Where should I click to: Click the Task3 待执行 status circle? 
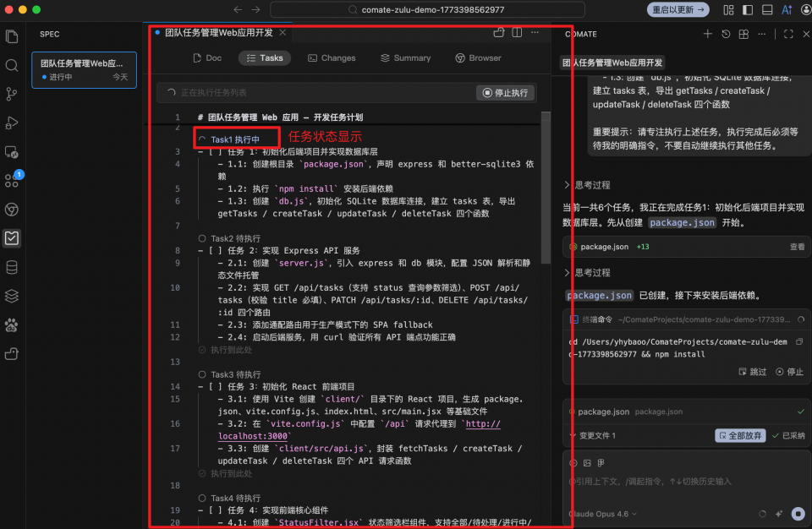[x=202, y=374]
